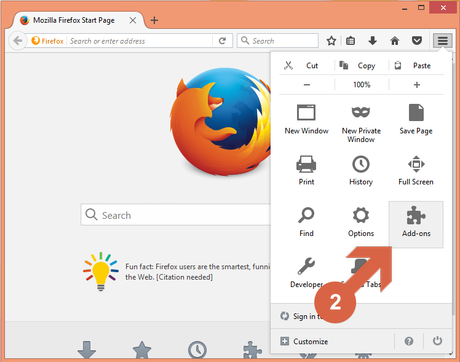Click the Bookmarks star shortcut at bottom
This screenshot has width=460, height=362.
click(x=142, y=350)
